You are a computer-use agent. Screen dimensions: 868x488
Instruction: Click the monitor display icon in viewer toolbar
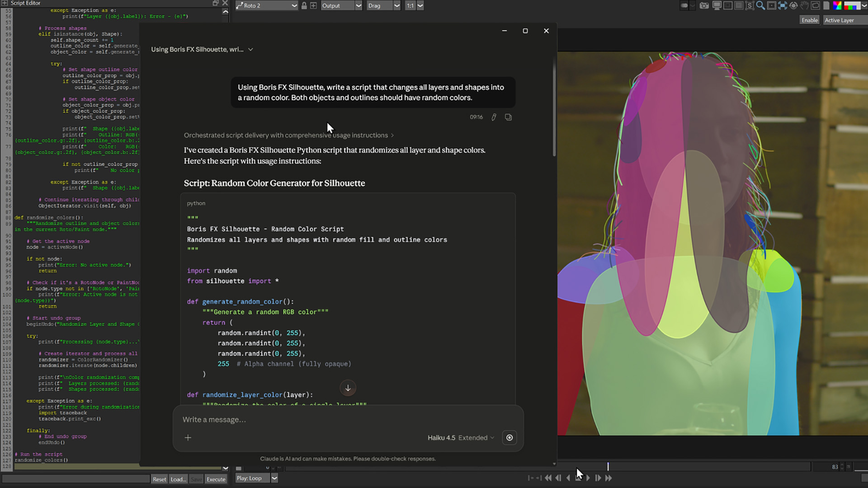pos(717,6)
